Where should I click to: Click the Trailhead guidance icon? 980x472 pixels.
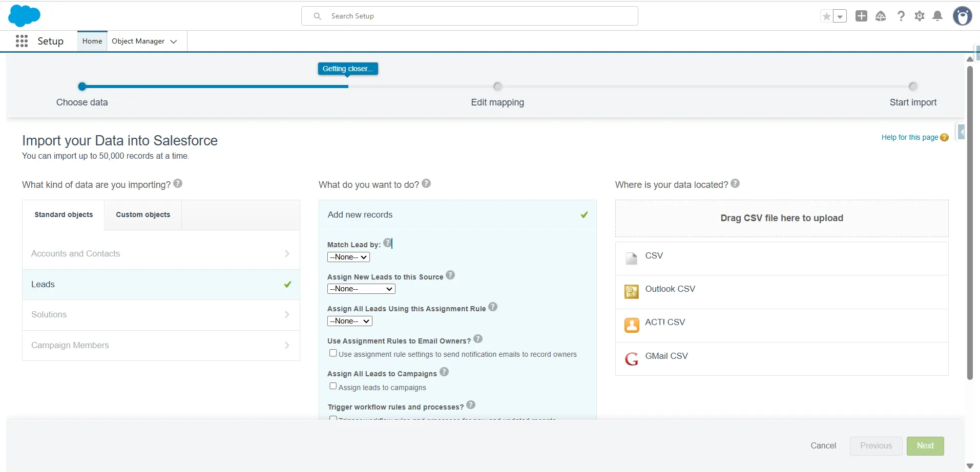(881, 16)
